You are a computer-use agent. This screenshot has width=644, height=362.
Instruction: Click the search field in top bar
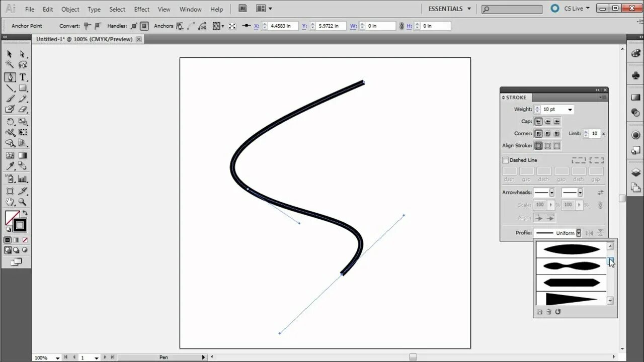[x=512, y=9]
